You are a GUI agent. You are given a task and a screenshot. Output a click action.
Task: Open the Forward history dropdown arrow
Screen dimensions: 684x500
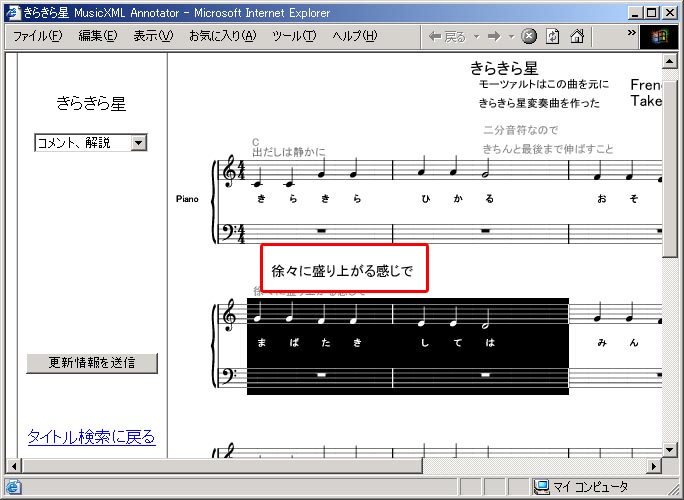pyautogui.click(x=511, y=37)
